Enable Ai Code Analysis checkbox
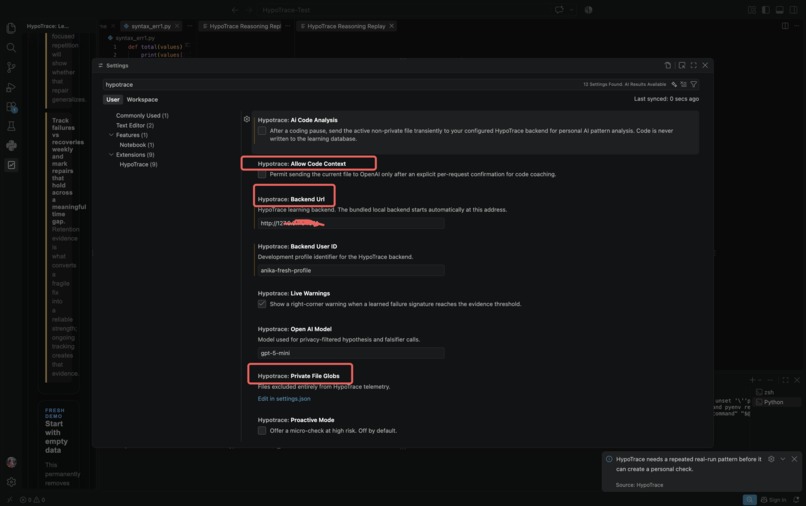Viewport: 806px width, 506px height. [262, 131]
